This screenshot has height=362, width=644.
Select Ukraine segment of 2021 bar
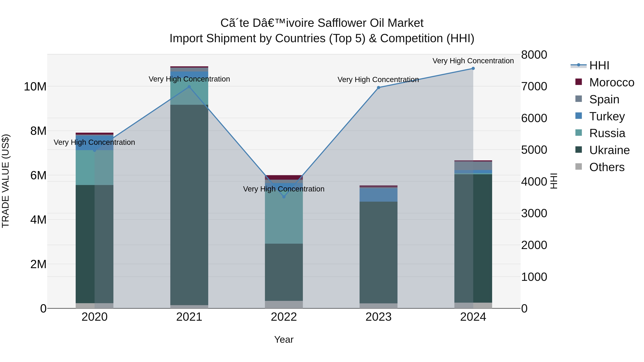[189, 205]
